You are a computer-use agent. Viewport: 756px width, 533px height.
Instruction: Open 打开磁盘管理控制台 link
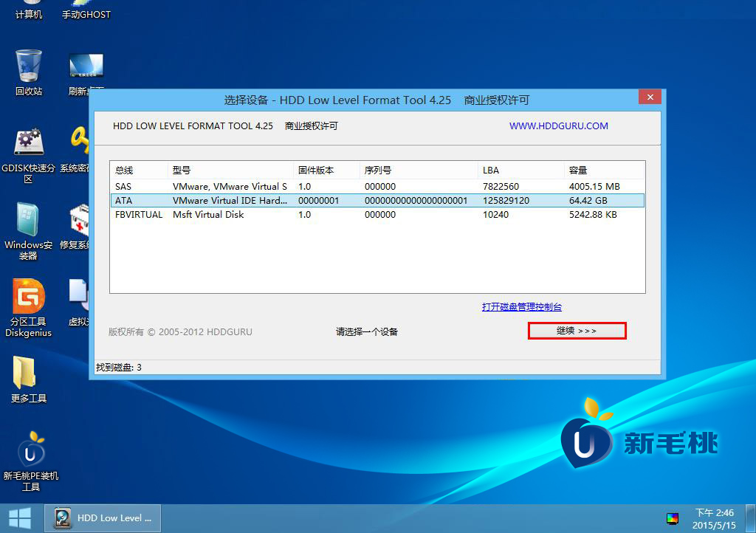click(x=522, y=307)
